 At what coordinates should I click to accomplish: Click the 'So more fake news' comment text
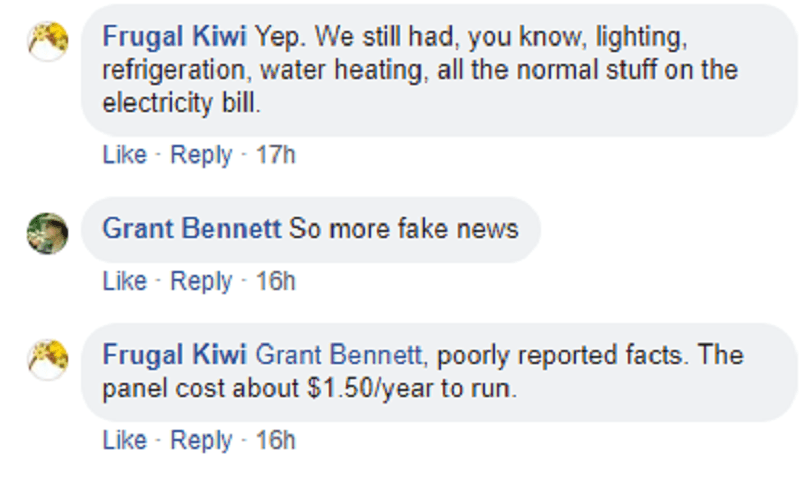coord(404,229)
